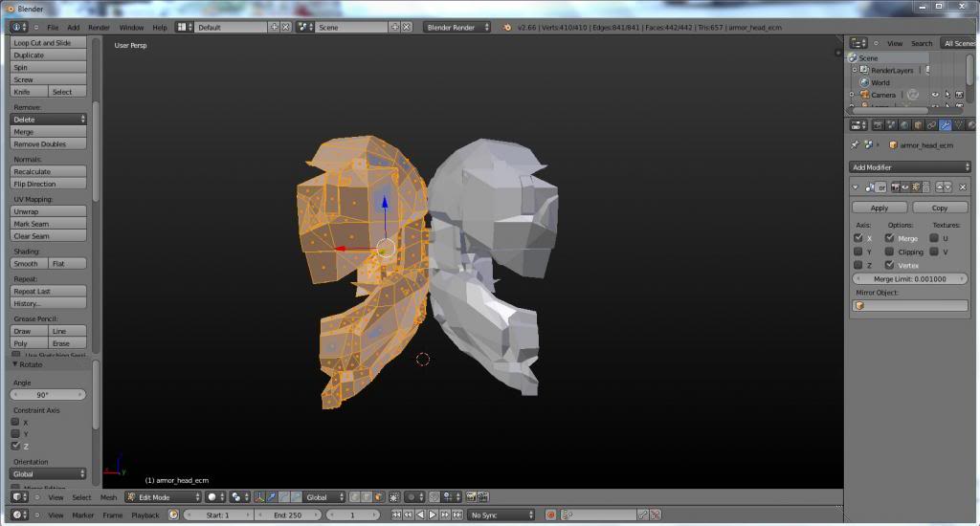Image resolution: width=980 pixels, height=526 pixels.
Task: Open the Modifiers tab wrench icon
Action: (x=946, y=124)
